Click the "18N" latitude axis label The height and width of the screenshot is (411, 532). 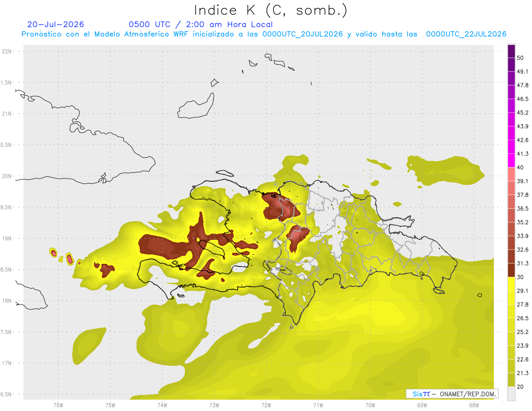[7, 301]
